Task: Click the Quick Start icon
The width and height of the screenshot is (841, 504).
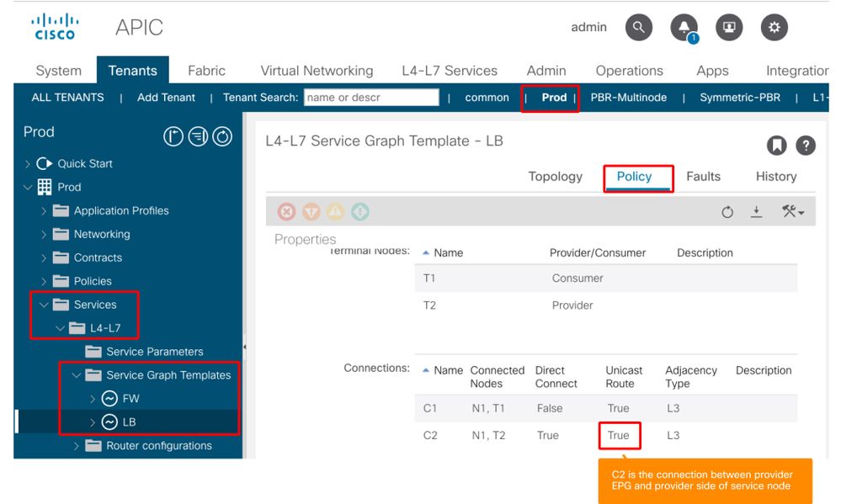Action: tap(45, 163)
